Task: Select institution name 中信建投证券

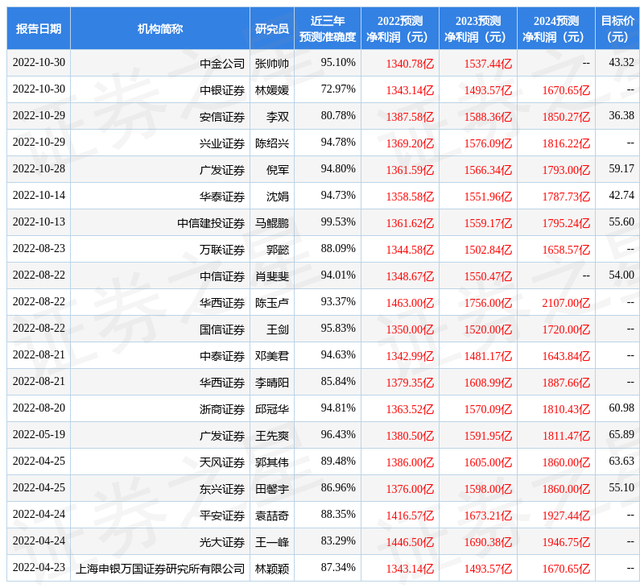Action: tap(211, 223)
